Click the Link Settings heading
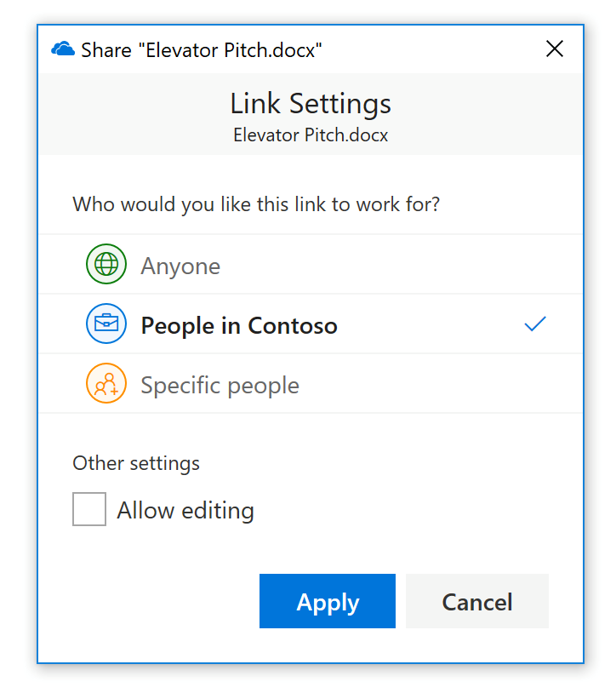 [311, 104]
